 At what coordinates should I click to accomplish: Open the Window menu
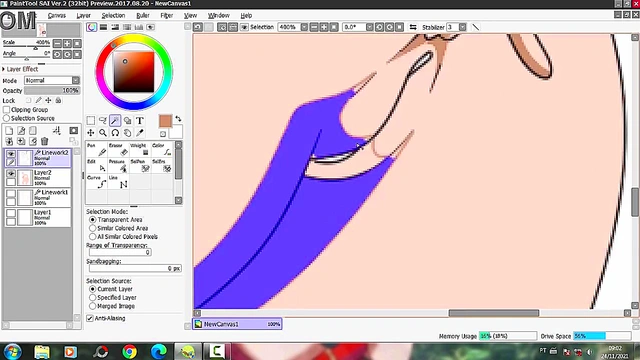point(218,16)
